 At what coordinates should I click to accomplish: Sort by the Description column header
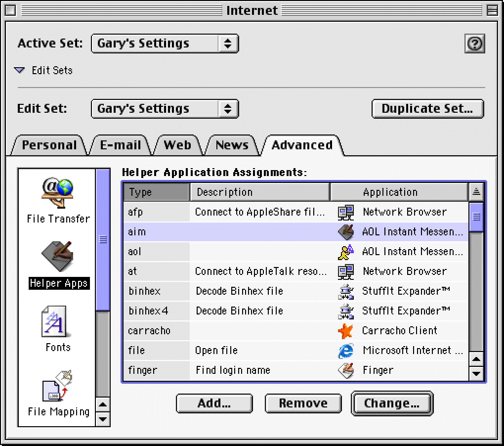pyautogui.click(x=260, y=192)
